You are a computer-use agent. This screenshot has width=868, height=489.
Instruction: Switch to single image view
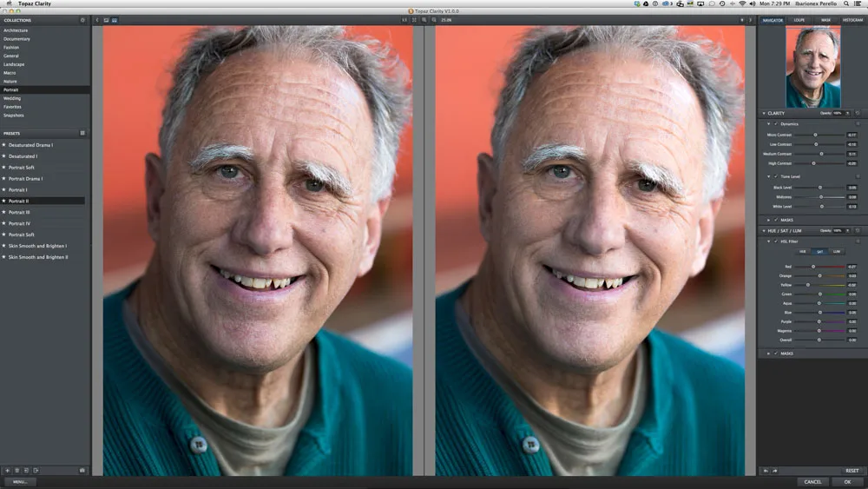point(106,20)
